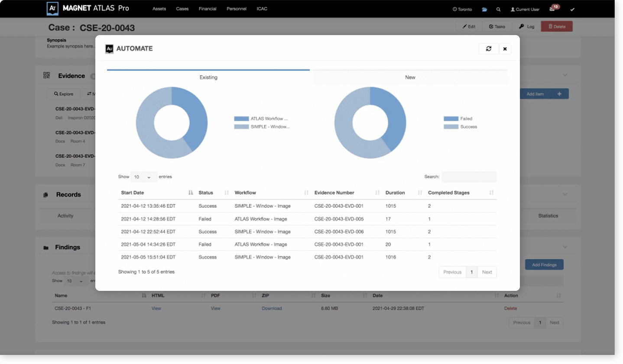Collapse the Findings section chevron
623x364 pixels.
(565, 247)
